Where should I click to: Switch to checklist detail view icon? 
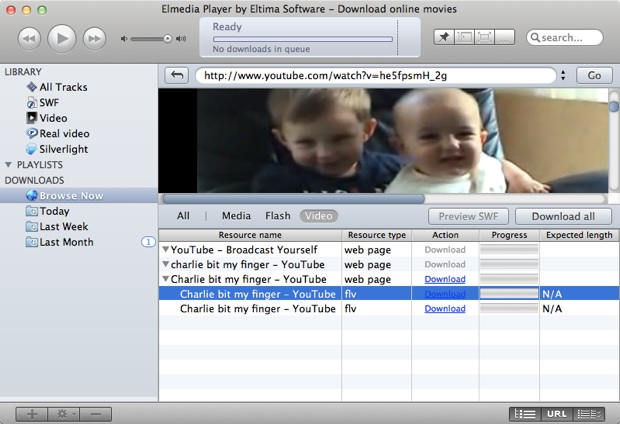[x=589, y=414]
